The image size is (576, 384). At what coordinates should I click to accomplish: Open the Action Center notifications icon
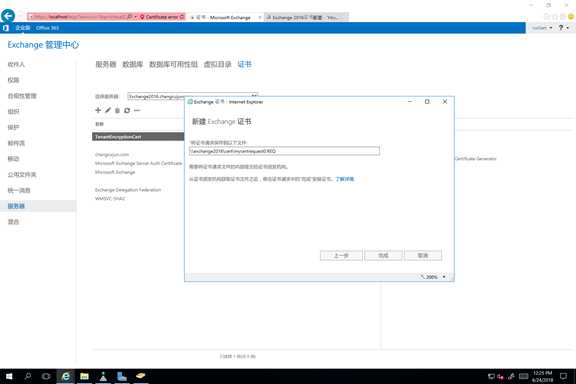pyautogui.click(x=564, y=376)
